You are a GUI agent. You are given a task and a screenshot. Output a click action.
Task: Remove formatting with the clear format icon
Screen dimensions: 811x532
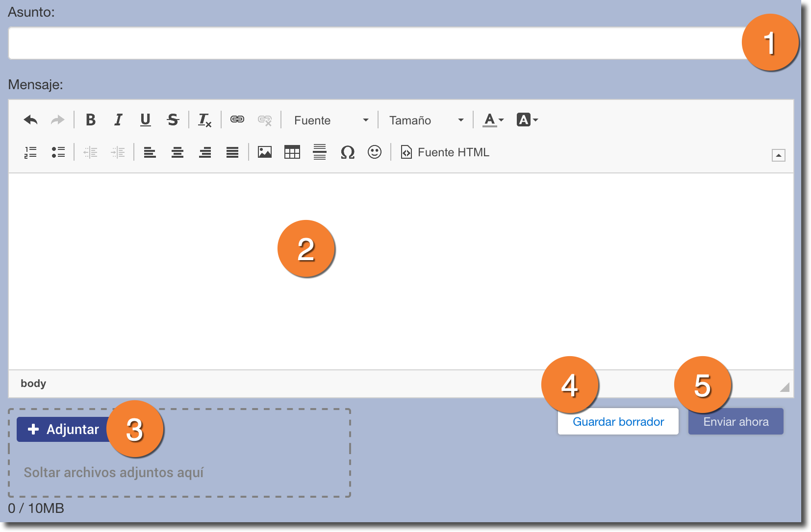[204, 120]
